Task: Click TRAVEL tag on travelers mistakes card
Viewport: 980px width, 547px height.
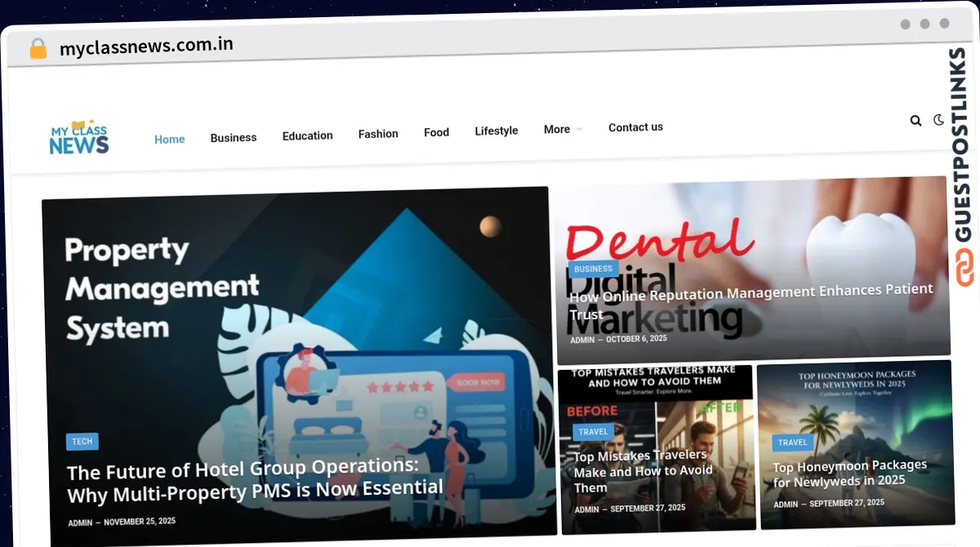Action: 594,432
